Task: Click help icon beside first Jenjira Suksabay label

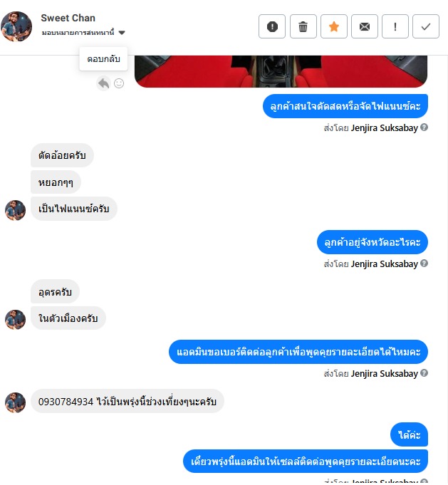Action: pos(424,127)
